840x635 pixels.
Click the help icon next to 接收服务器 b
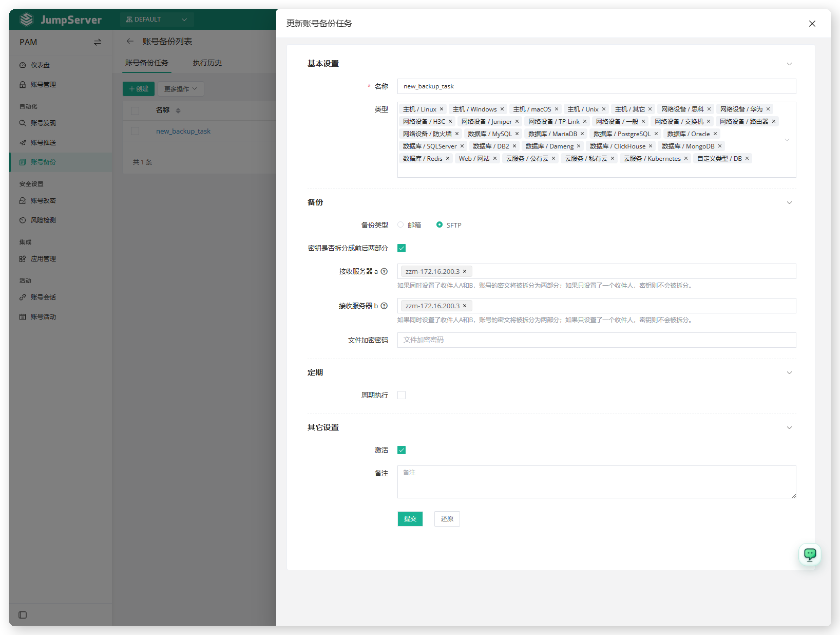(x=384, y=306)
